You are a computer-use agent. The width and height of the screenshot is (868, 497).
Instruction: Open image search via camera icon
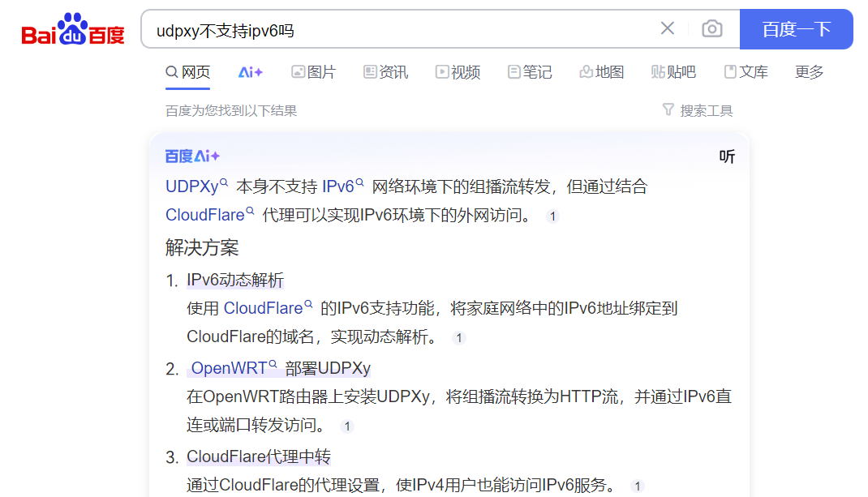pyautogui.click(x=712, y=28)
